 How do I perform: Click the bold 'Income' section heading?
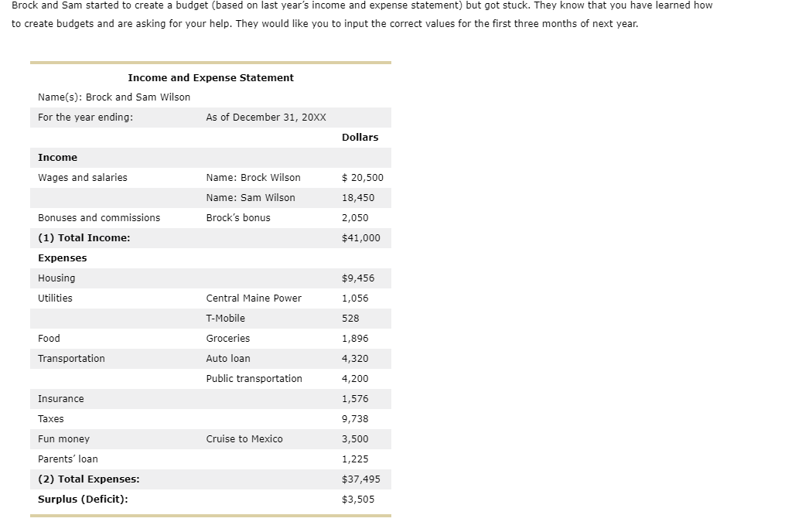click(57, 157)
